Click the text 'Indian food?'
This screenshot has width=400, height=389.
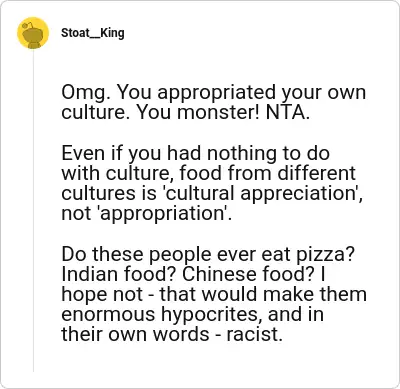pyautogui.click(x=119, y=274)
